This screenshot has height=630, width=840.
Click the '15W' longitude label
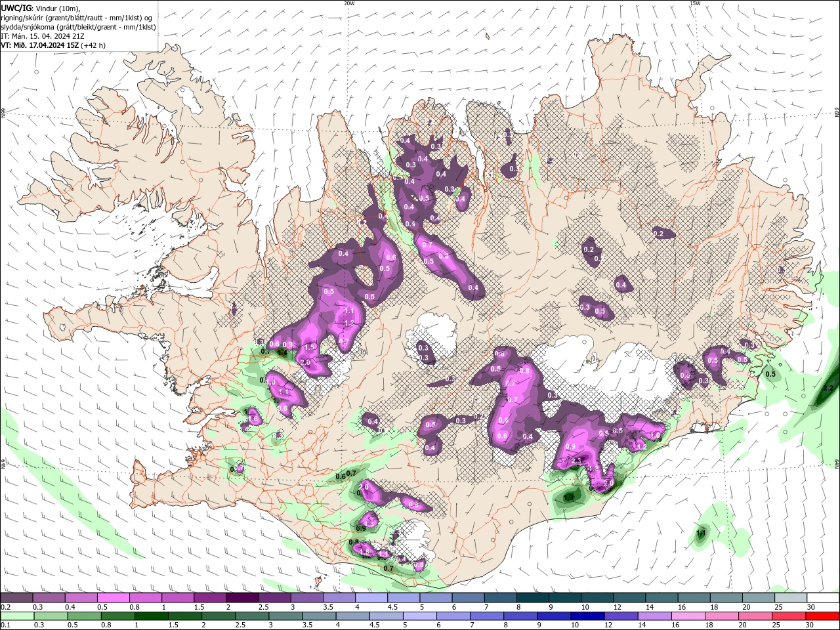click(x=695, y=3)
